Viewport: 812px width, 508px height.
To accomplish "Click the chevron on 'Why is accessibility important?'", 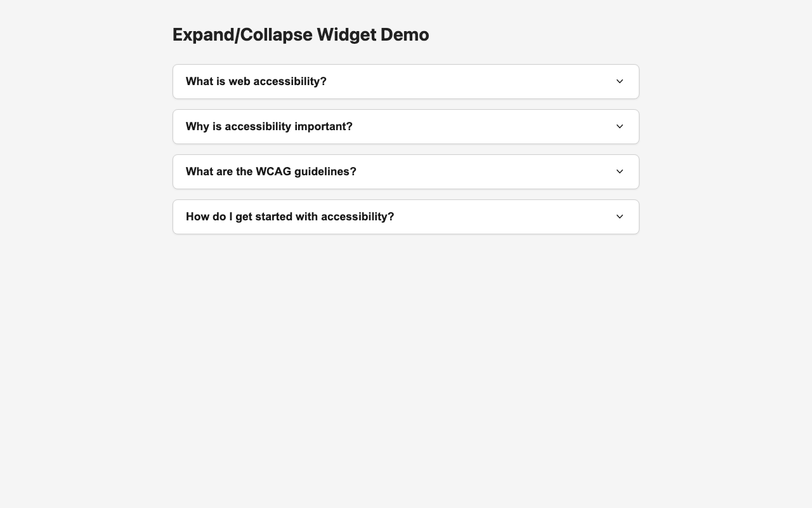I will click(x=619, y=126).
